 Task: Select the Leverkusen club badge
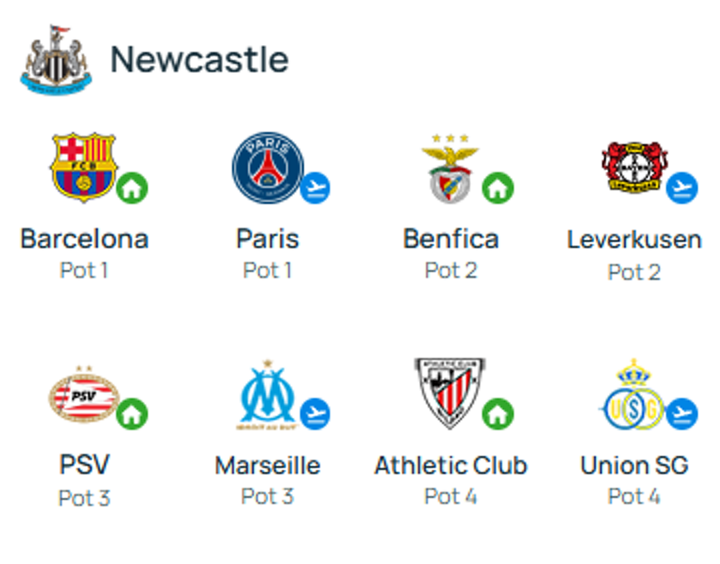(x=633, y=168)
